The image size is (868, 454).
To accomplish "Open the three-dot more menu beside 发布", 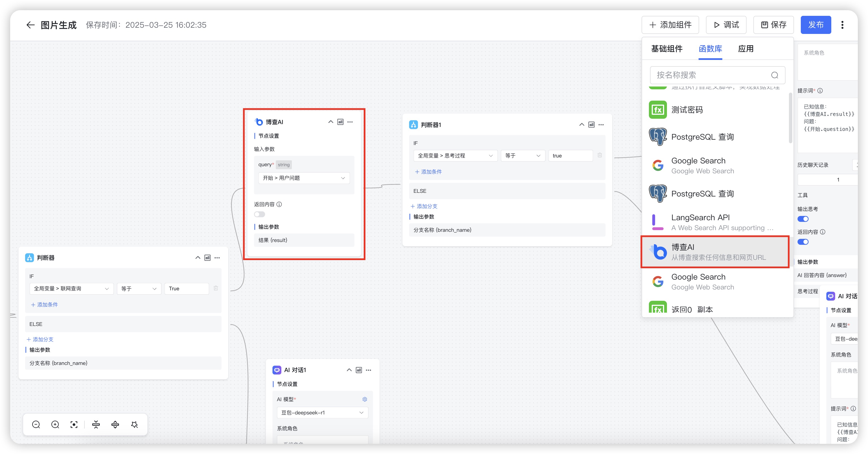I will click(x=842, y=25).
